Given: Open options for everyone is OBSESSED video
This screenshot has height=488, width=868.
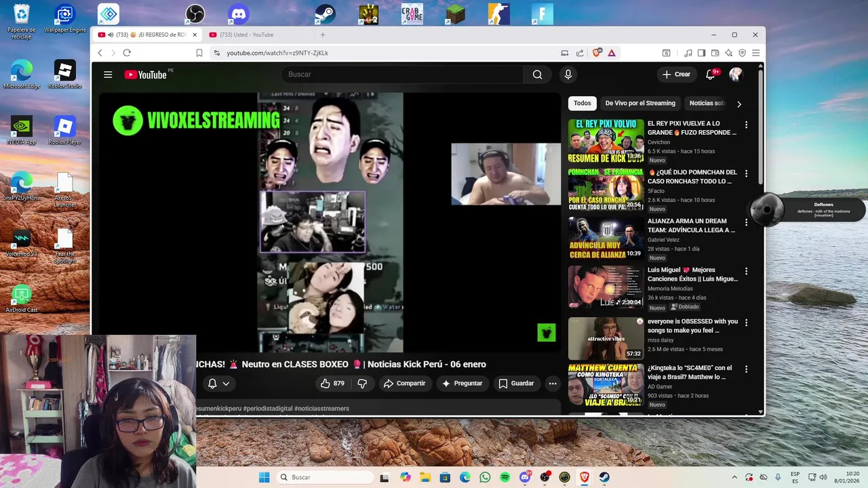Looking at the screenshot, I should click(x=746, y=323).
